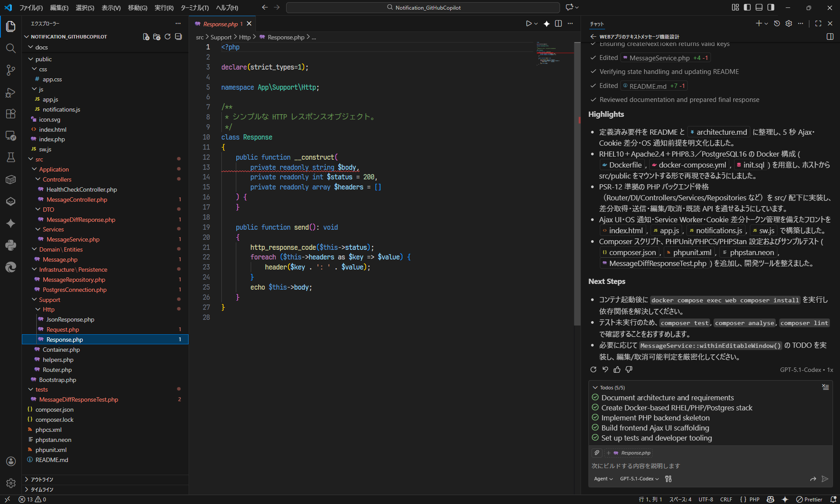Viewport: 840px width, 504px height.
Task: Open the Testing flask view
Action: click(x=10, y=157)
